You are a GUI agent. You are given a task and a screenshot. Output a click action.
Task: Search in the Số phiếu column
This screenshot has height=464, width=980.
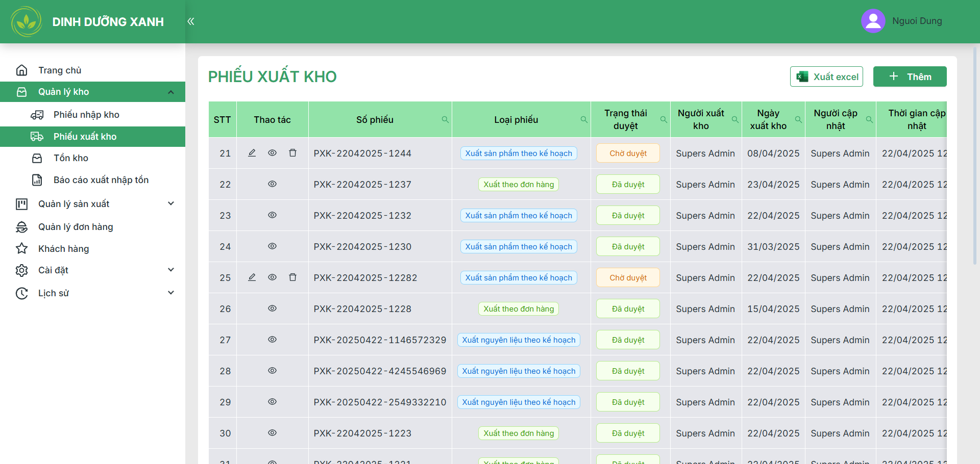pyautogui.click(x=445, y=120)
